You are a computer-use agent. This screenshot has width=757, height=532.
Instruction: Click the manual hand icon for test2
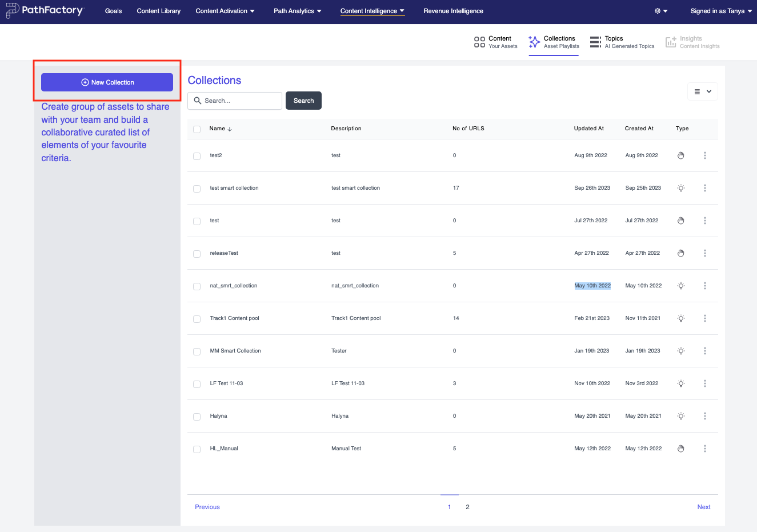[x=680, y=155]
